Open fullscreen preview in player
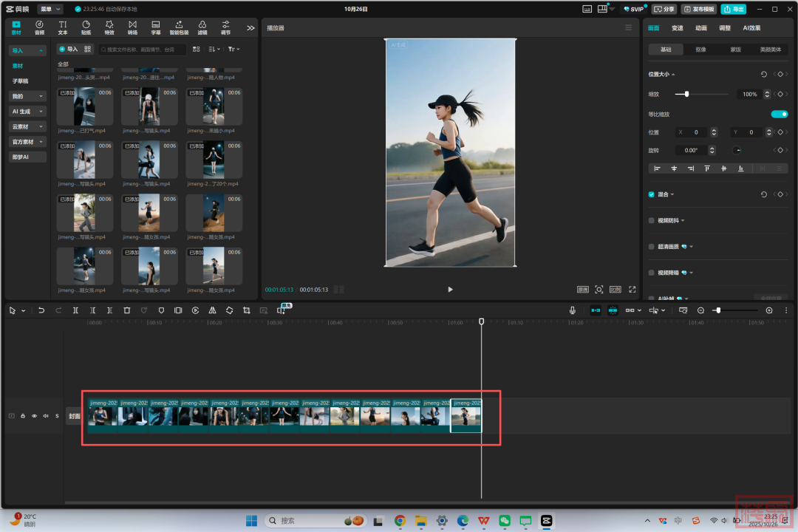 (632, 290)
